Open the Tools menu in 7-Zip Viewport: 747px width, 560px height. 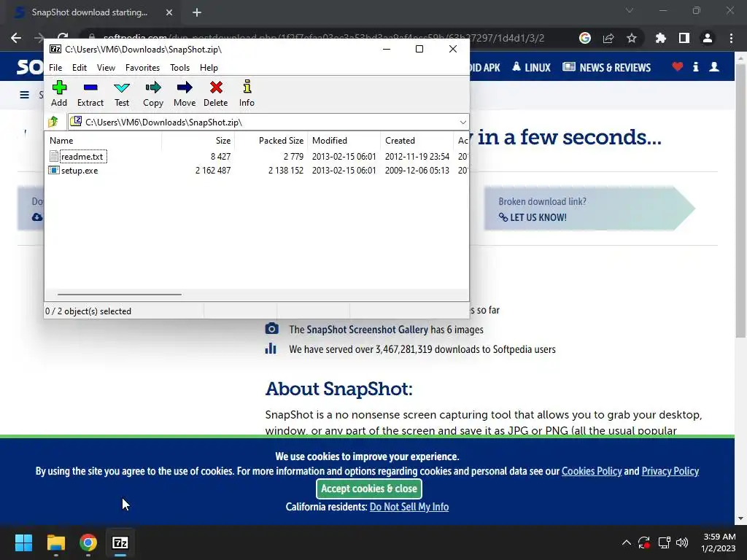click(179, 68)
